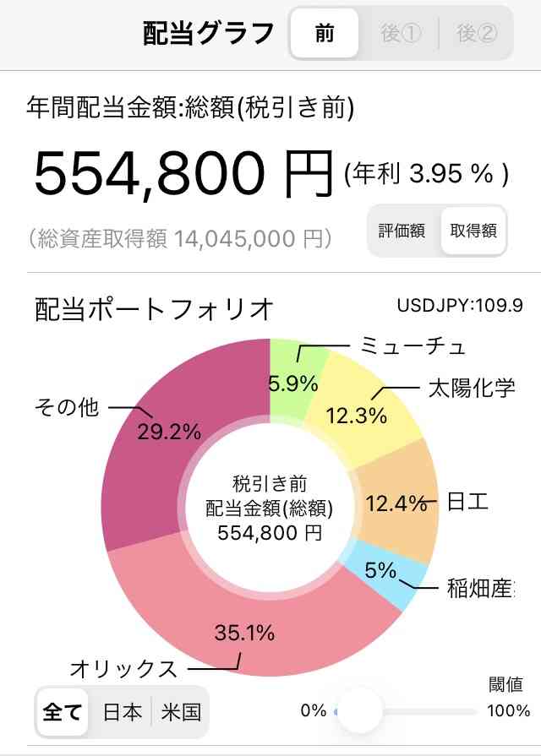Click the オリックス chart label
541x756 pixels.
click(x=123, y=669)
